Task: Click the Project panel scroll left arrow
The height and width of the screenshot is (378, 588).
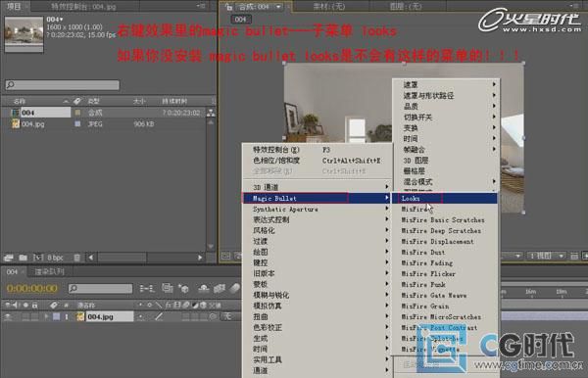Action: pos(91,258)
